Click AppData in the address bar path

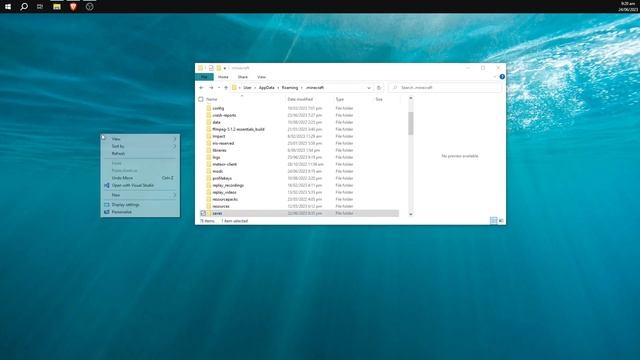coord(267,88)
